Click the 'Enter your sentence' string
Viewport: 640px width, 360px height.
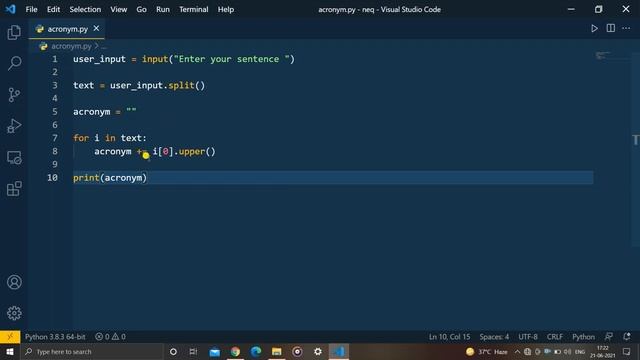[x=231, y=59]
